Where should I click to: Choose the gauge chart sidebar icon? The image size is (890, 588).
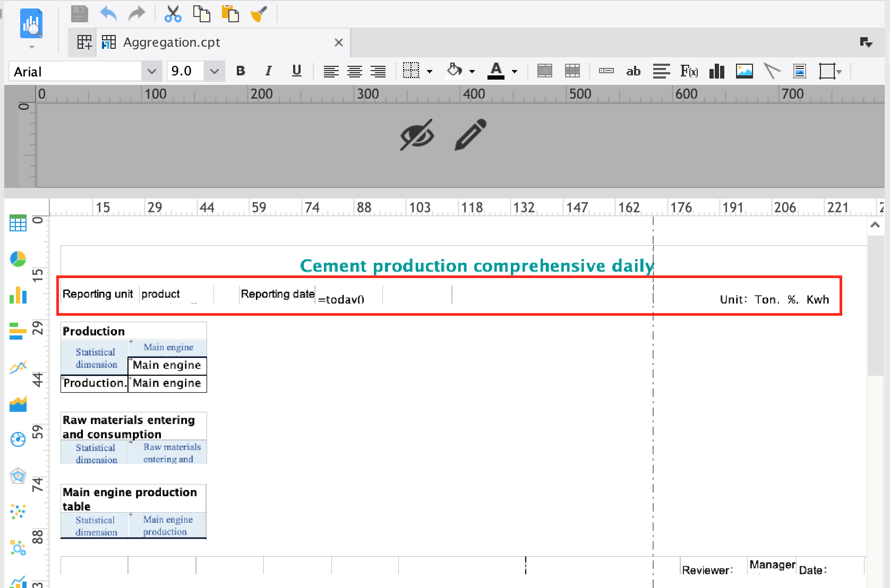click(x=18, y=439)
